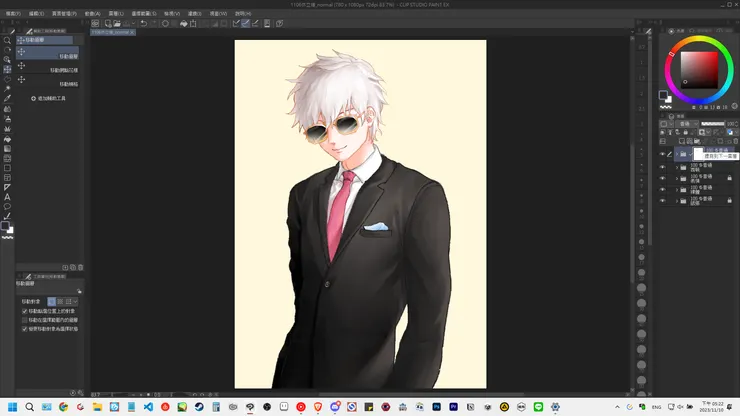Viewport: 740px width, 416px height.
Task: Expand the third layer folder
Action: tap(677, 178)
